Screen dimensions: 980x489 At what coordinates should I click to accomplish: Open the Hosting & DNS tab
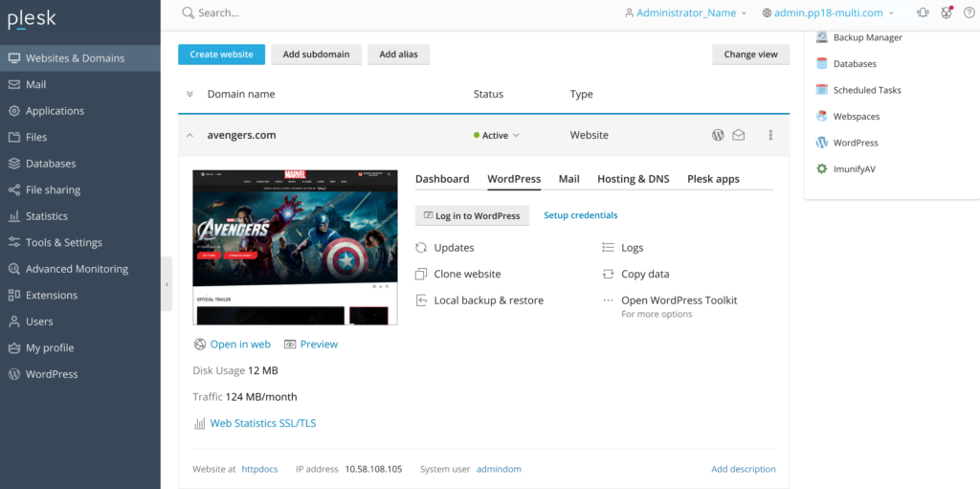(x=634, y=179)
